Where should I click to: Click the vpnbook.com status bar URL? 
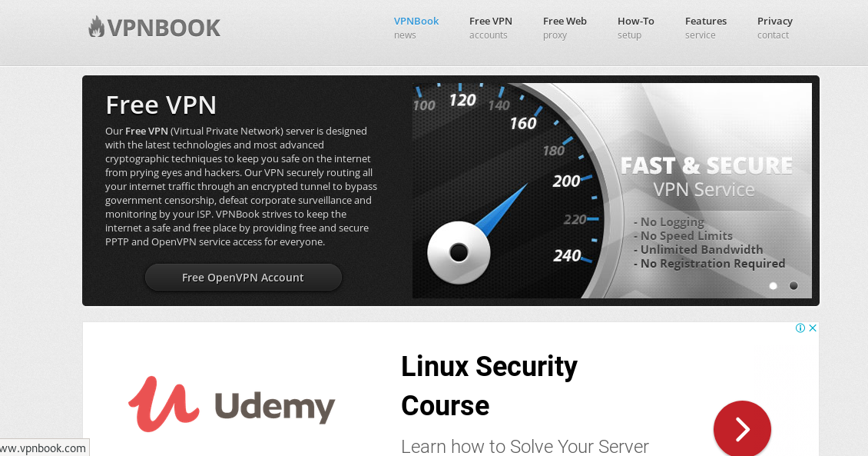[43, 448]
